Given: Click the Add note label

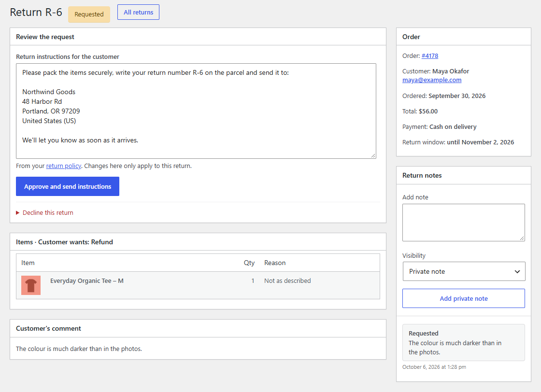Looking at the screenshot, I should pos(415,197).
